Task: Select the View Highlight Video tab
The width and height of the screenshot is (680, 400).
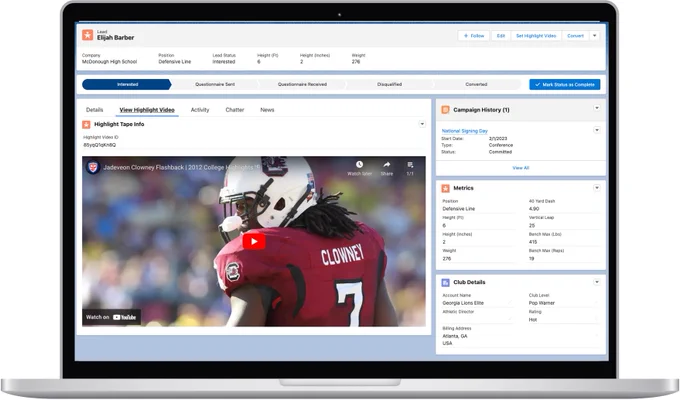Action: point(147,110)
